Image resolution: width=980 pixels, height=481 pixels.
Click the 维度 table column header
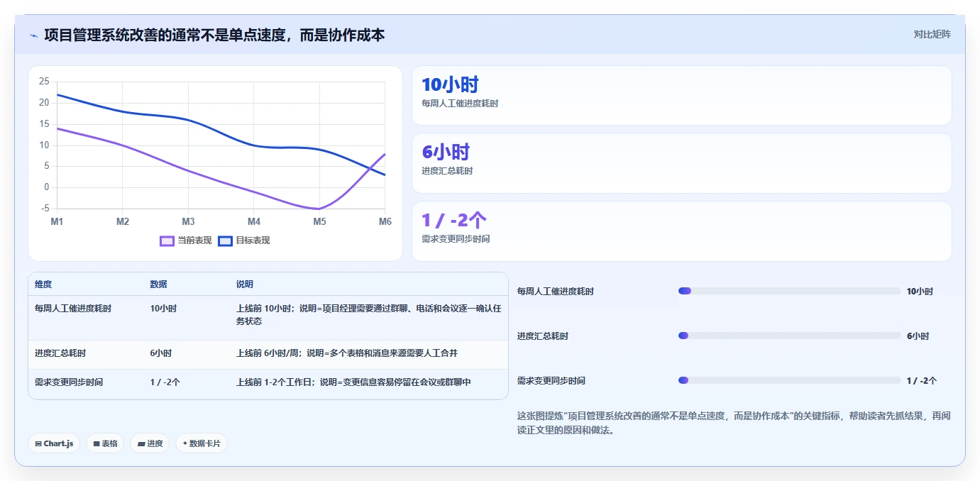click(x=43, y=284)
